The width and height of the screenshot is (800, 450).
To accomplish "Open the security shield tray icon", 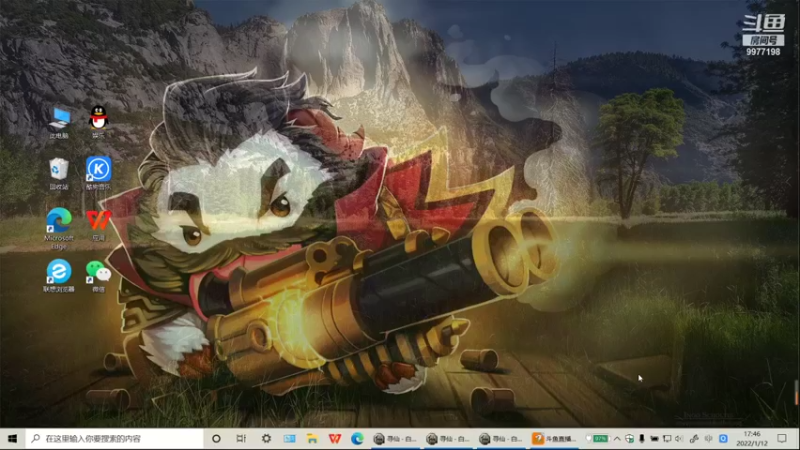I will 630,438.
